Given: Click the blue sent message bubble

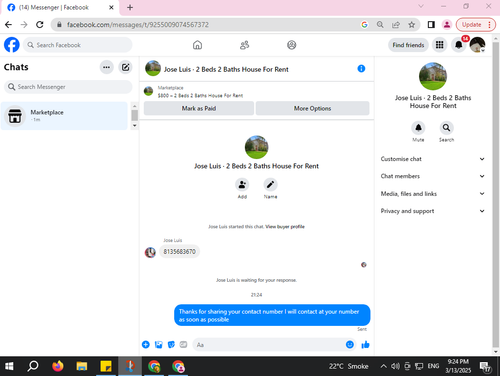Looking at the screenshot, I should (x=272, y=315).
